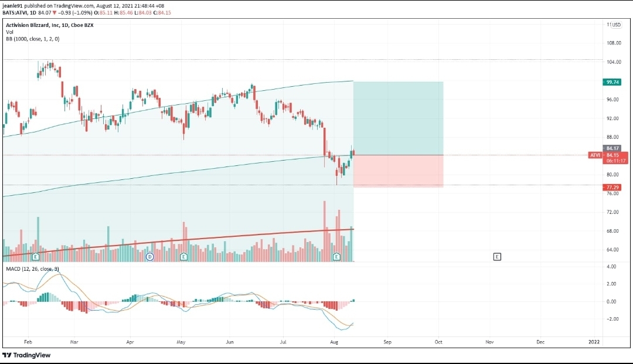Click the 2022 label on time axis
Viewport: 633px width, 364px height.
594,342
